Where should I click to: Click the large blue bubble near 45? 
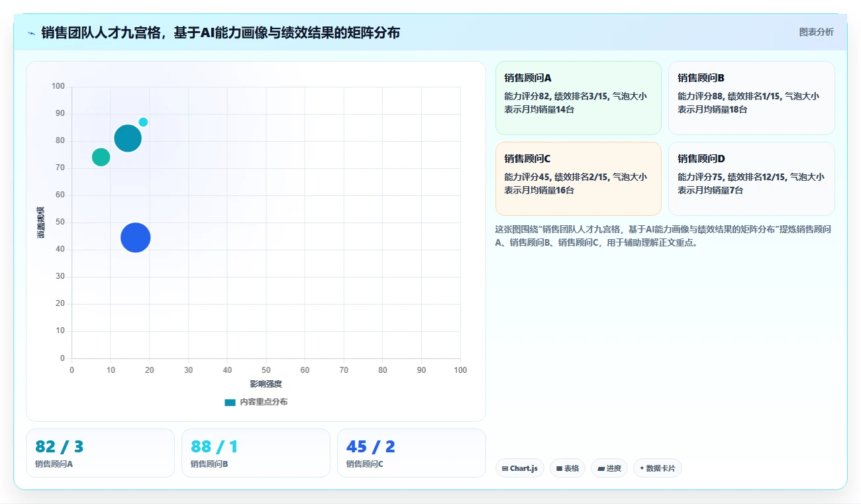[136, 238]
